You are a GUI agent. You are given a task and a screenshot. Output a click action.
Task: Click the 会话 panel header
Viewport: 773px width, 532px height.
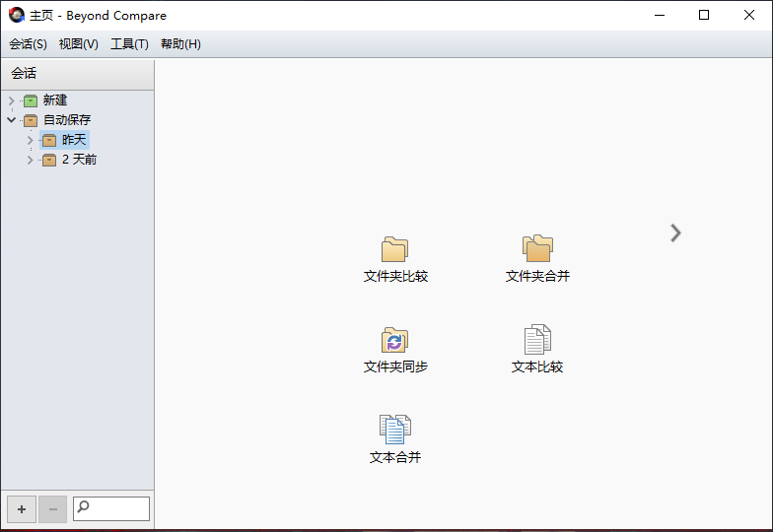tap(78, 75)
